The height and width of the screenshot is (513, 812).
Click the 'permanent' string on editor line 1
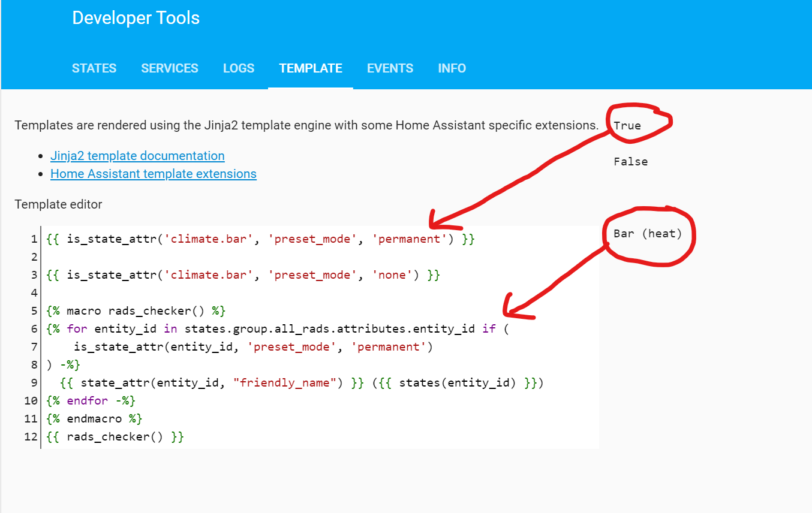coord(407,239)
